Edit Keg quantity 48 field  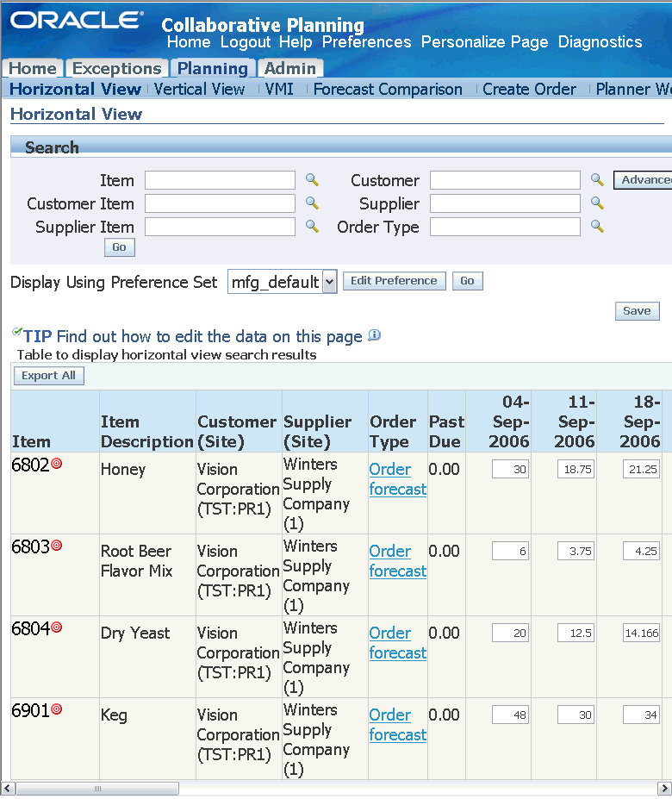[x=511, y=715]
